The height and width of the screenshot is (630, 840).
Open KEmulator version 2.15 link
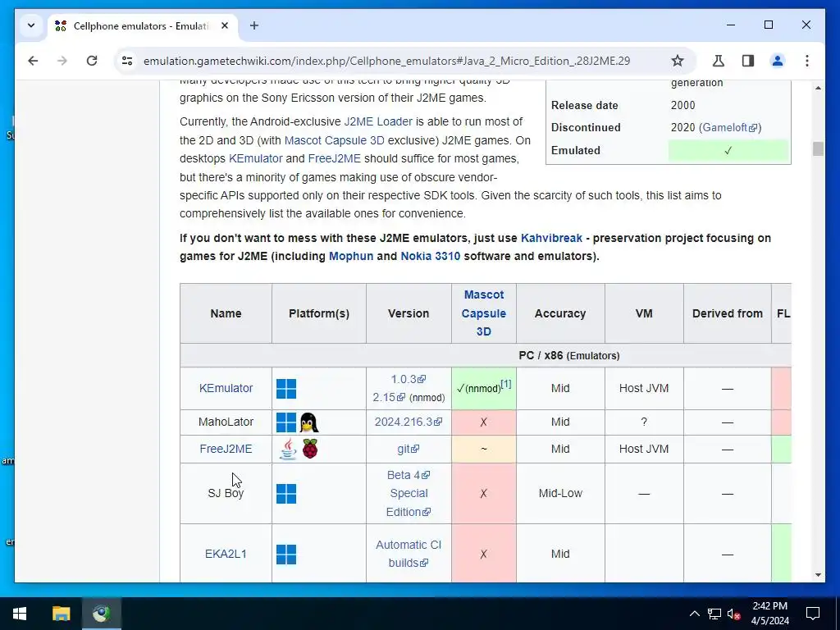[389, 398]
